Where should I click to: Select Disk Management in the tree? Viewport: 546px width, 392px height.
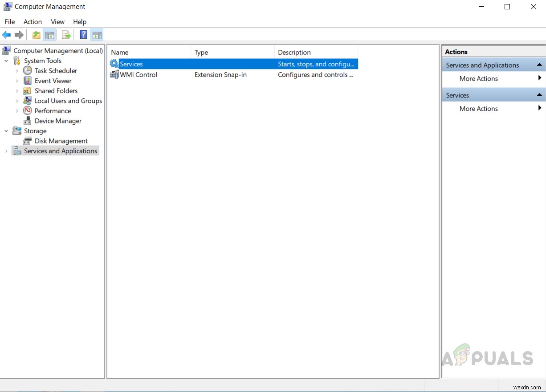coord(61,141)
